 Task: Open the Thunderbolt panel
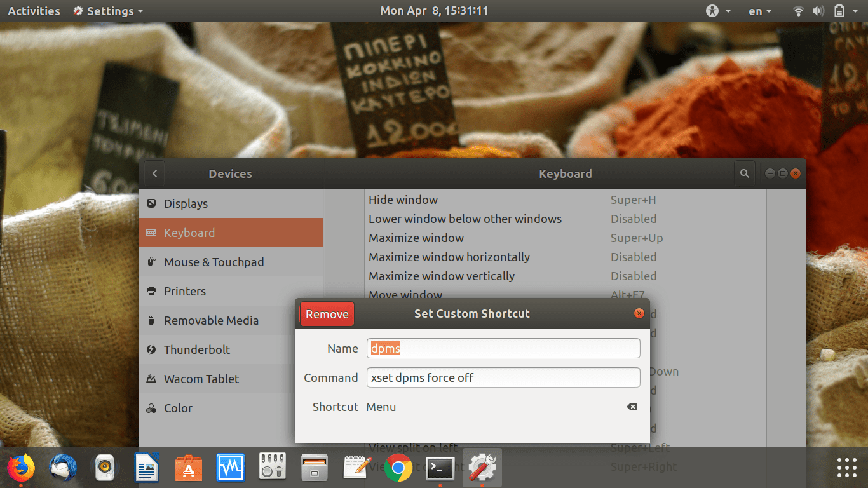pos(217,349)
